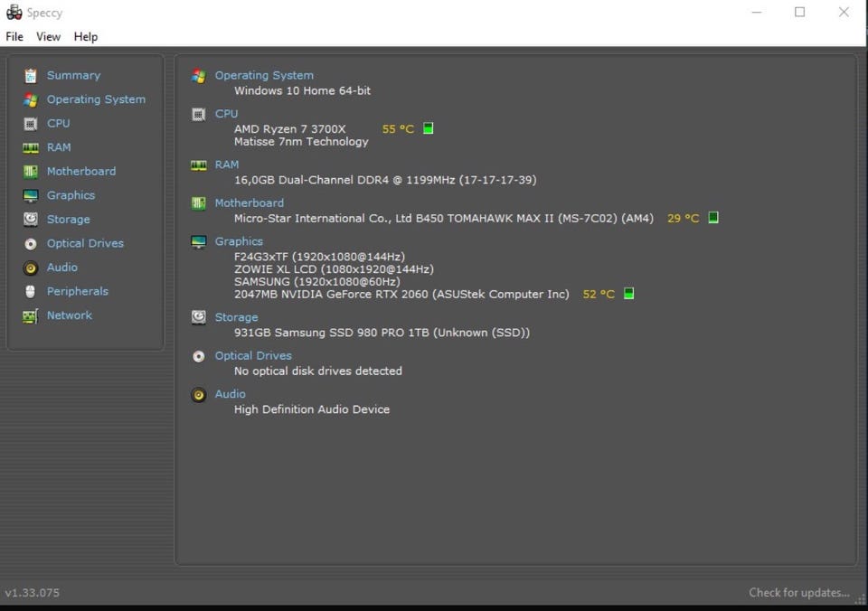This screenshot has height=611, width=868.
Task: Open the CPU heading link in summary
Action: pos(226,114)
